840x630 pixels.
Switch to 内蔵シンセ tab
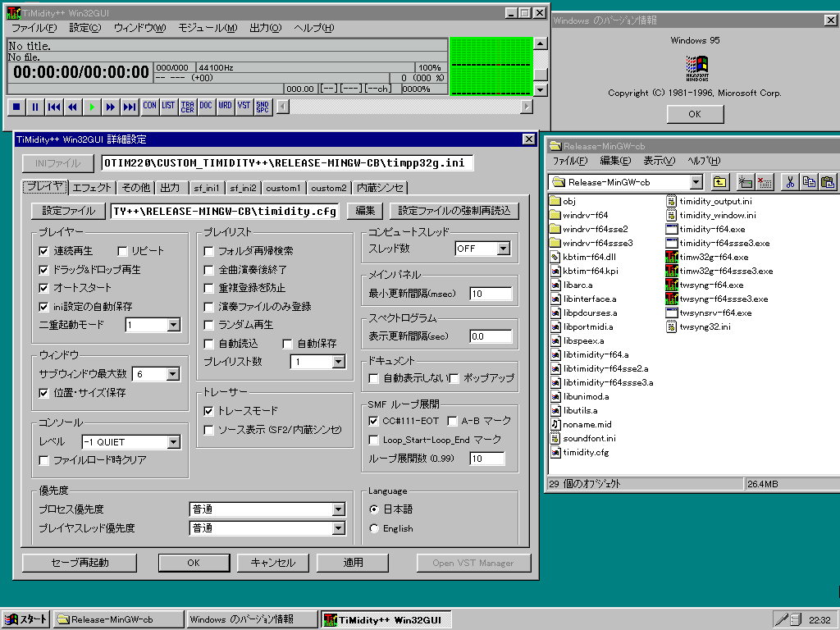(x=381, y=188)
